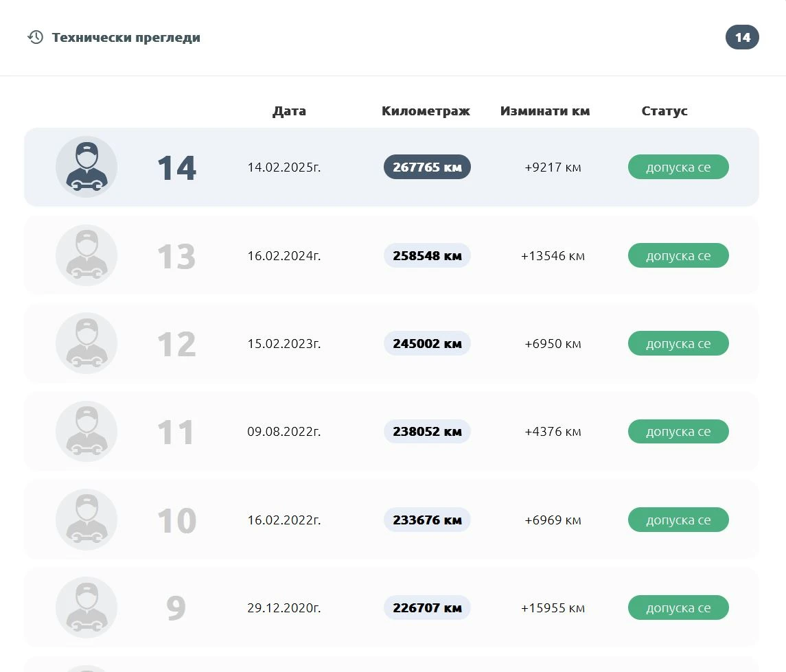Click the Километраж column header
786x672 pixels.
pyautogui.click(x=426, y=111)
